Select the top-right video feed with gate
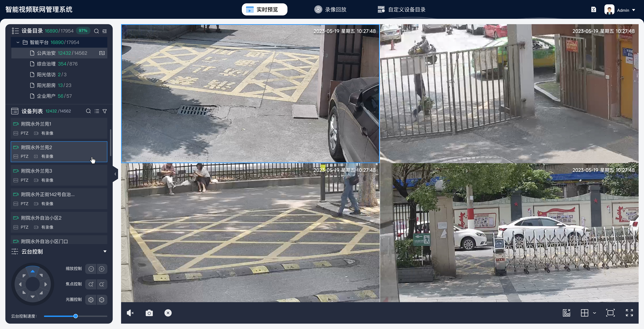Screen dimensions: 644x329 [x=509, y=94]
